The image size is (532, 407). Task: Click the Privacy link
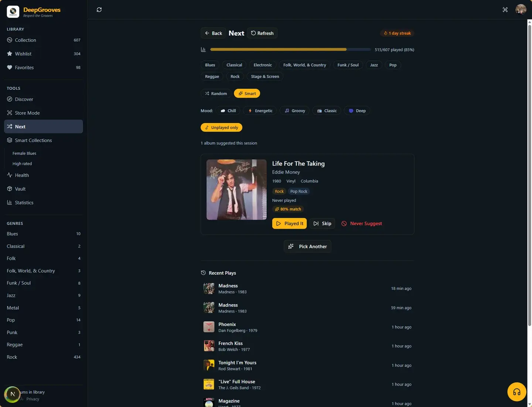33,399
